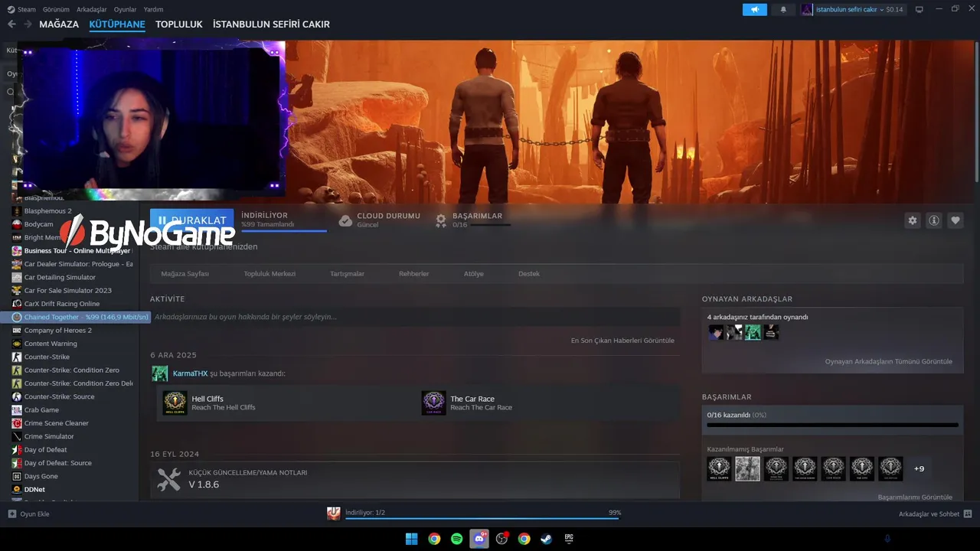
Task: Open the Oyunlar menu
Action: (126, 9)
